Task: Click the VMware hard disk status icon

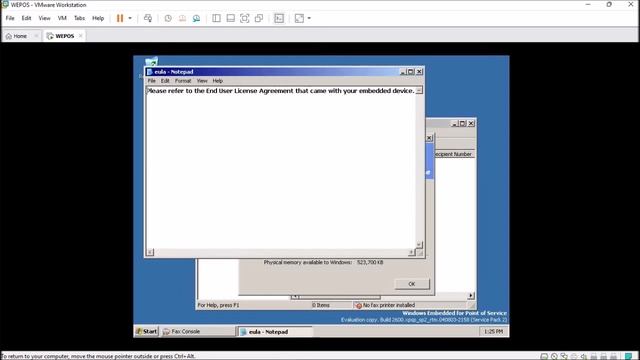Action: [544, 356]
